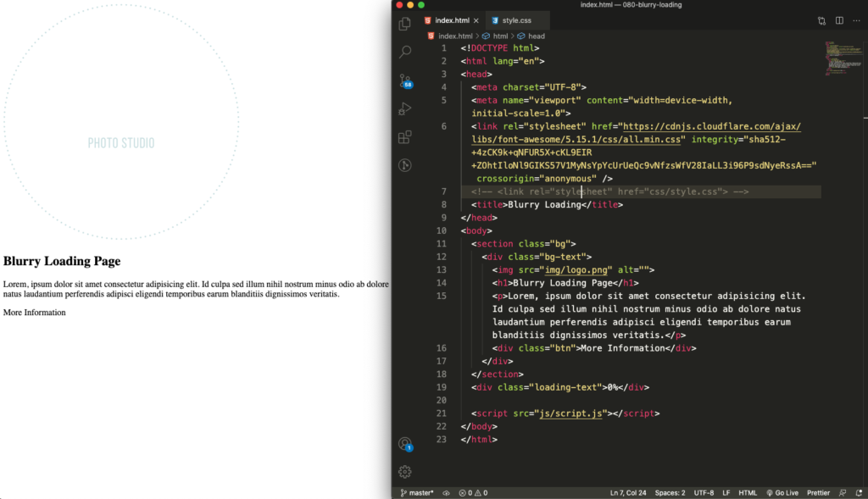
Task: Click Ln 7, Col 24 in status bar
Action: pyautogui.click(x=628, y=493)
